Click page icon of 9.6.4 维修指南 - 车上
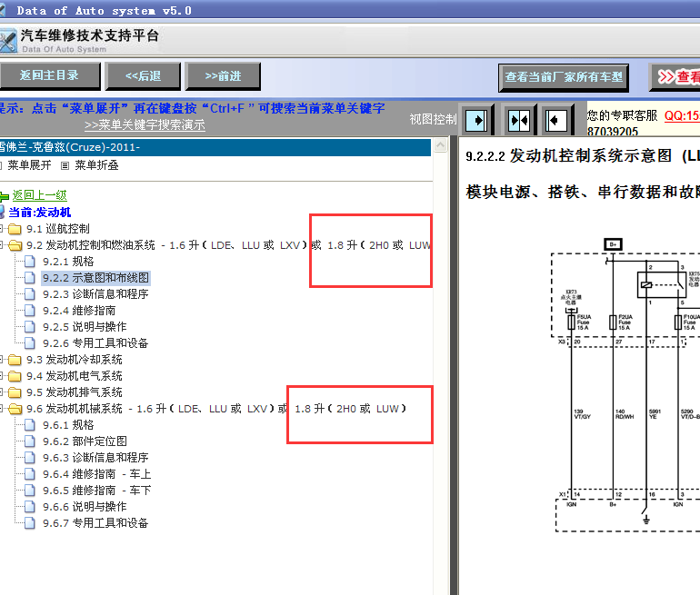Image resolution: width=700 pixels, height=595 pixels. coord(30,474)
